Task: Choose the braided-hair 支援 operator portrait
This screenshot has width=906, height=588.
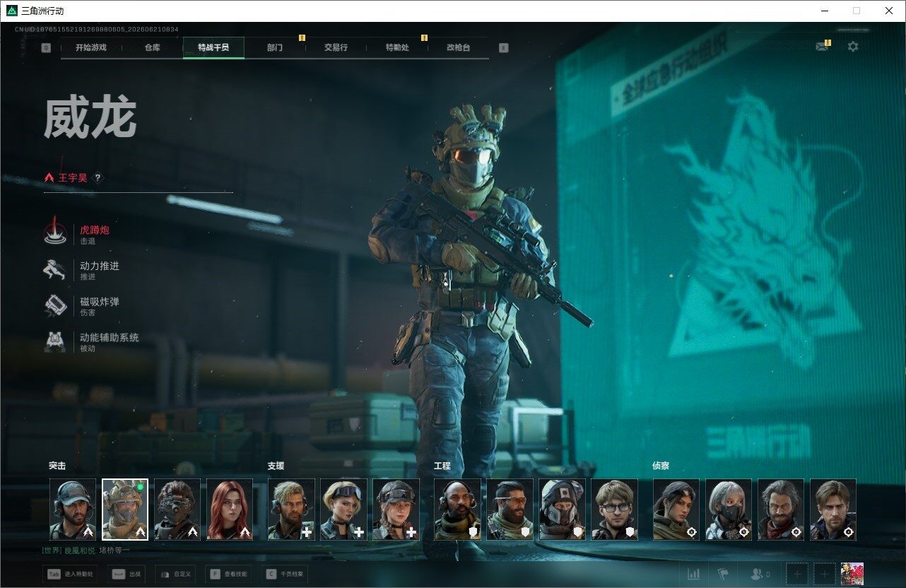Action: tap(396, 510)
